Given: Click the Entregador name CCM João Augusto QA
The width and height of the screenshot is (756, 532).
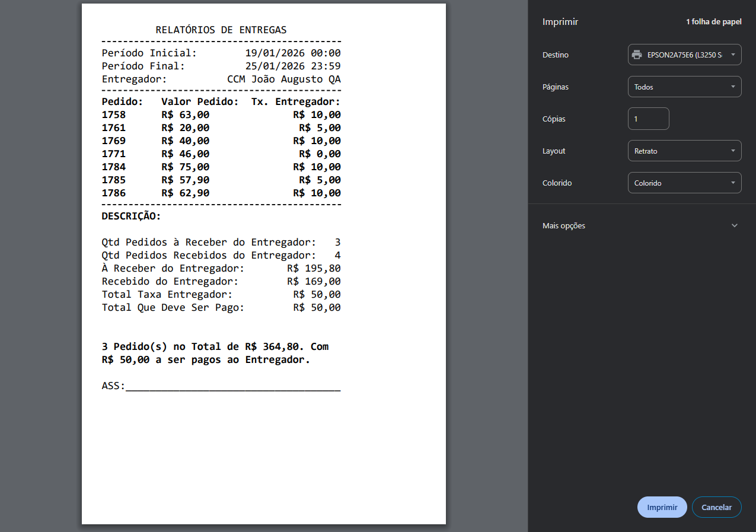Looking at the screenshot, I should (283, 79).
